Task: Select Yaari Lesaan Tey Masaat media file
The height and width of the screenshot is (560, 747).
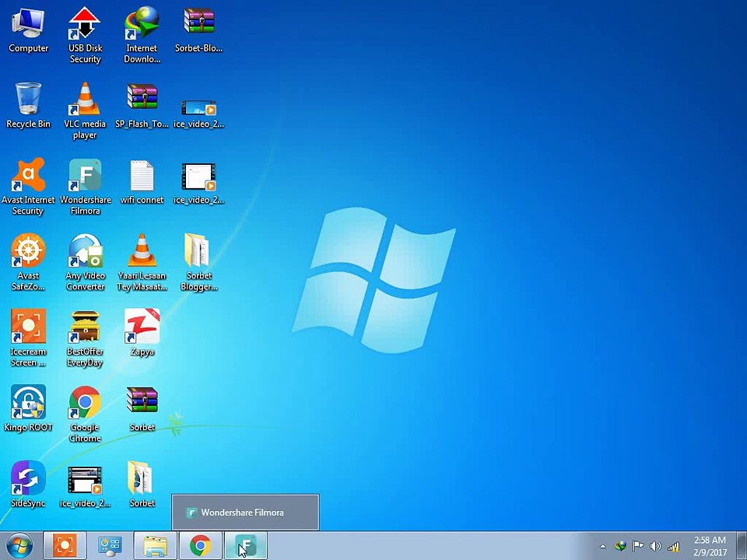Action: 142,262
